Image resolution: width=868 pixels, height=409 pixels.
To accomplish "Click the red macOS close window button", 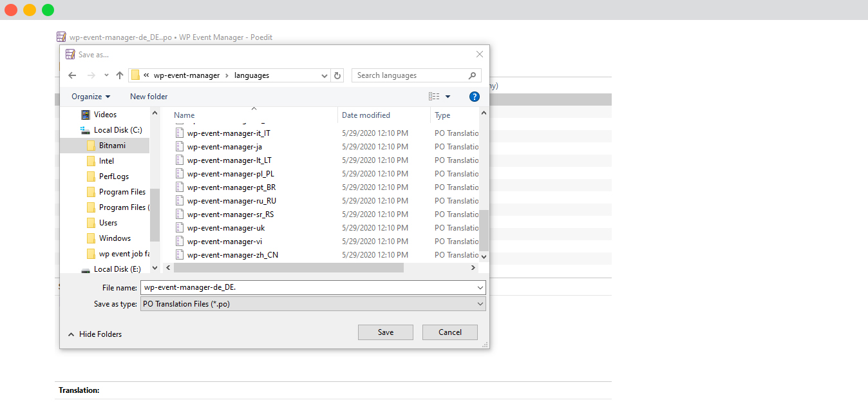I will (x=11, y=10).
